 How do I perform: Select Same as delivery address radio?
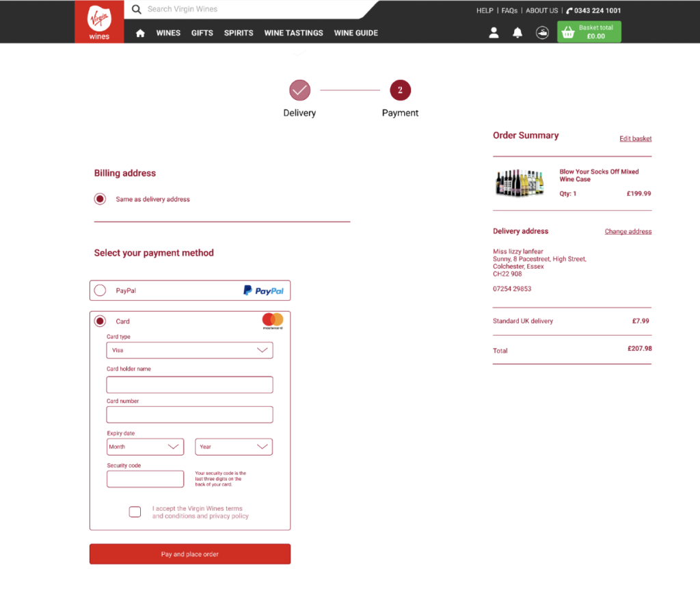tap(100, 199)
